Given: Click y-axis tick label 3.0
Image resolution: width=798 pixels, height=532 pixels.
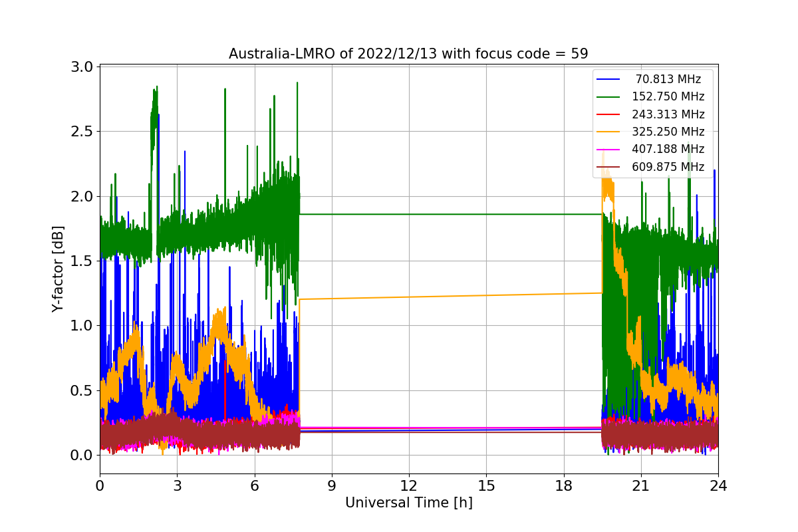Looking at the screenshot, I should click(82, 67).
